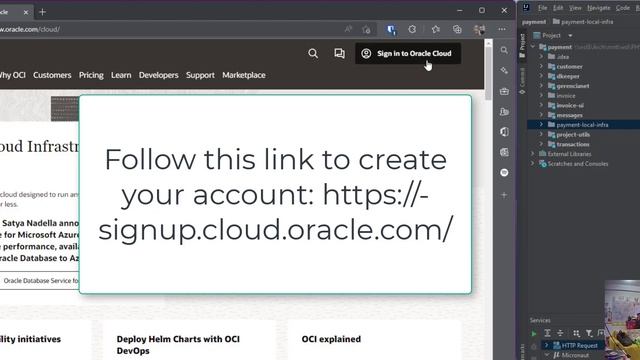The width and height of the screenshot is (640, 360).
Task: Collapse the payment root folder
Action: [x=533, y=47]
